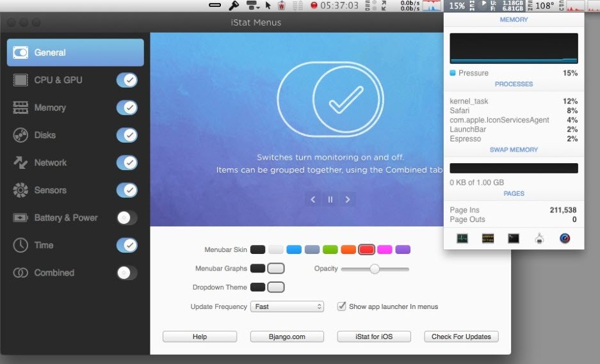The width and height of the screenshot is (600, 364).
Task: Click the red recording timer 05:37:03
Action: (x=335, y=5)
